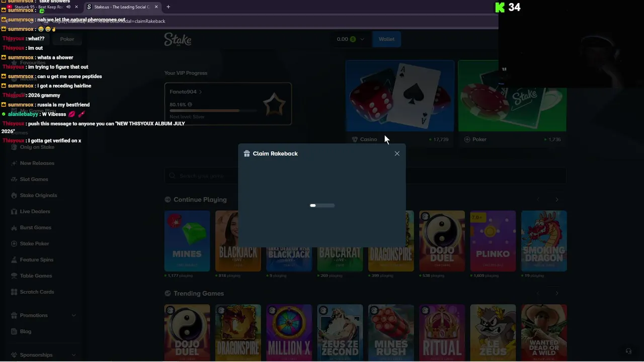This screenshot has height=362, width=644.
Task: Close the Starjunk 95 browser tab
Action: coord(76,7)
